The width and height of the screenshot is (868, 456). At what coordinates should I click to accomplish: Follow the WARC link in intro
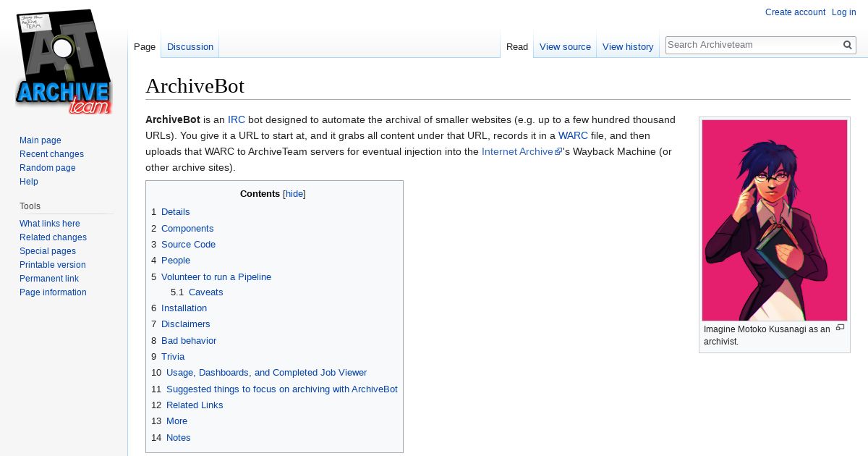click(573, 136)
